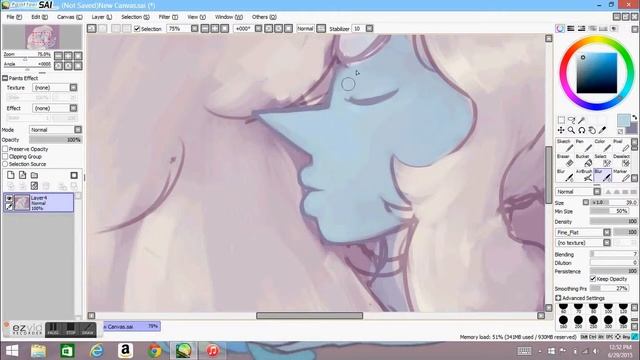Show the RGB slider color panel
Viewport: 640px width, 360px height.
point(571,29)
